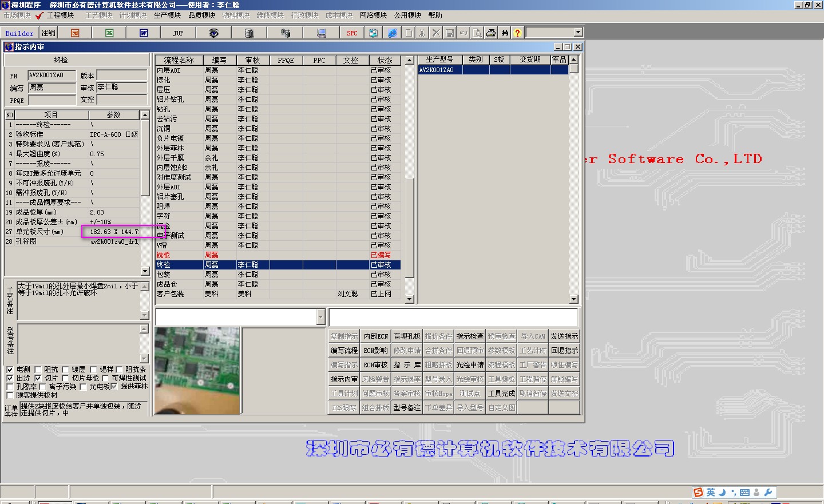Viewport: 824px width, 504px height.
Task: Click the eye view icon in toolbar
Action: (x=213, y=33)
